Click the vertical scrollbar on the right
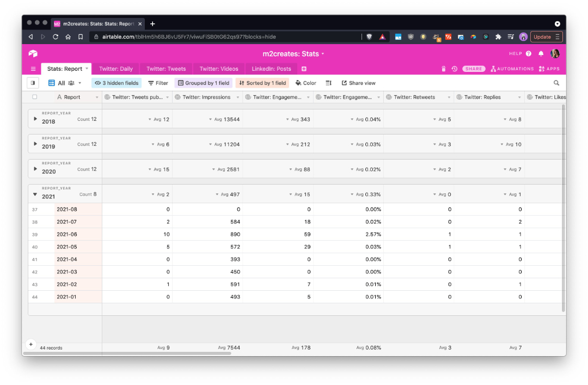Viewport: 588px width, 385px height. pyautogui.click(x=563, y=208)
